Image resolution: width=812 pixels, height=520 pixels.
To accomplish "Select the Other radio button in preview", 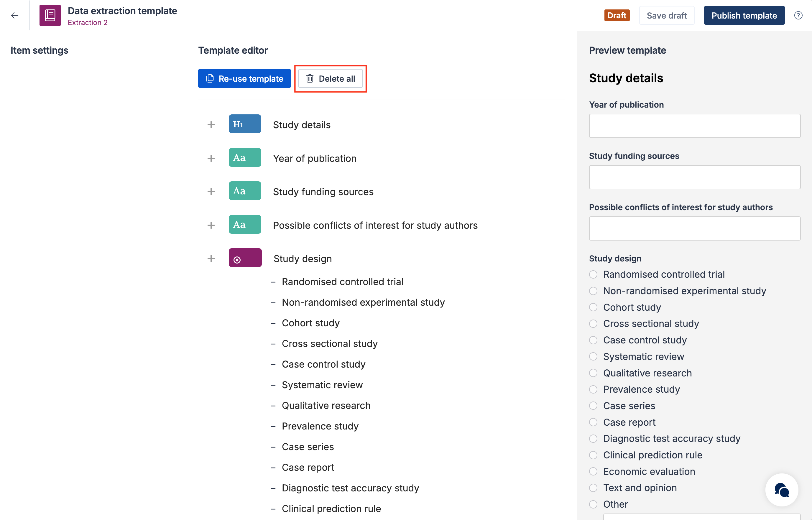I will 593,504.
